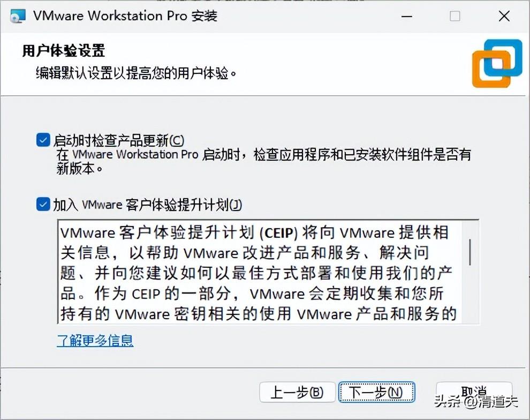Click the 编辑默认设置以提高您的用户体验 subtitle
Screen dimensions: 530x420
click(136, 73)
